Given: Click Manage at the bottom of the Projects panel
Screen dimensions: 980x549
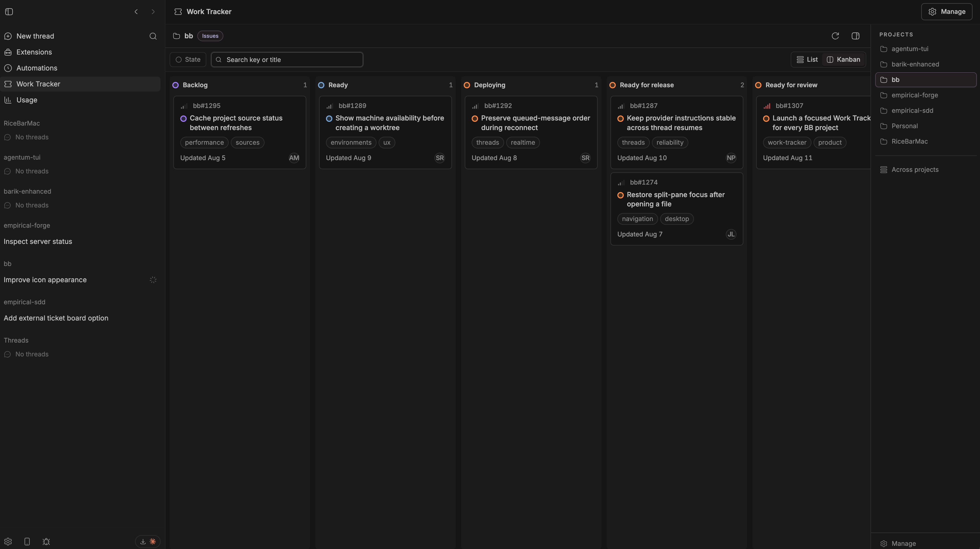Looking at the screenshot, I should (925, 543).
